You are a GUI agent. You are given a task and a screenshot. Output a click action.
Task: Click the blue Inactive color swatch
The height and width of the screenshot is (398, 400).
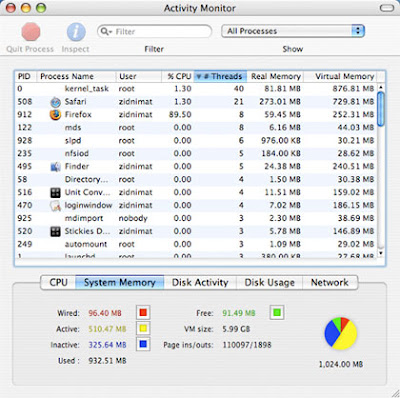(143, 344)
